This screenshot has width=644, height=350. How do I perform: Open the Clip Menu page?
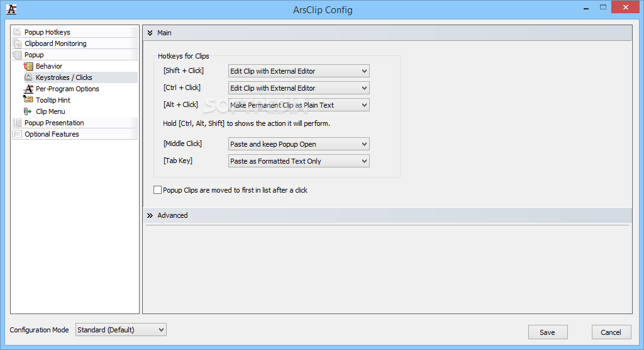click(x=50, y=111)
